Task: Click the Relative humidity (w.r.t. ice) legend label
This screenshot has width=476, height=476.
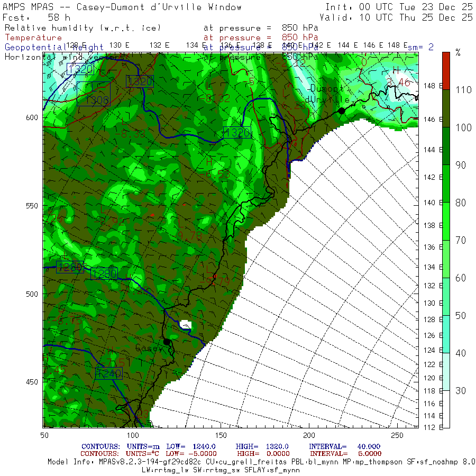Action: (83, 28)
